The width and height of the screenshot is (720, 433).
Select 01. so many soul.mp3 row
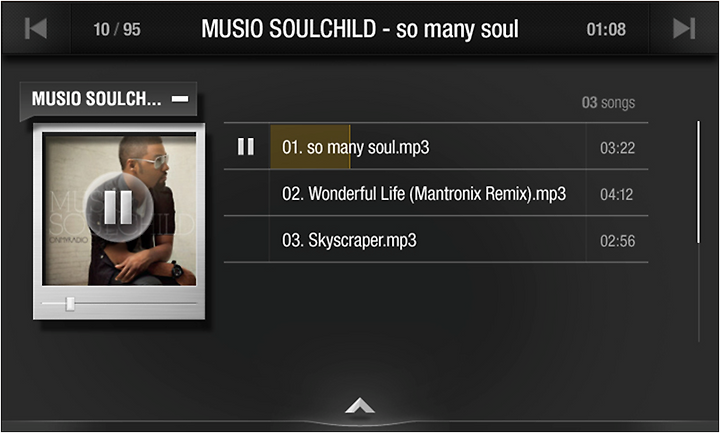[436, 147]
